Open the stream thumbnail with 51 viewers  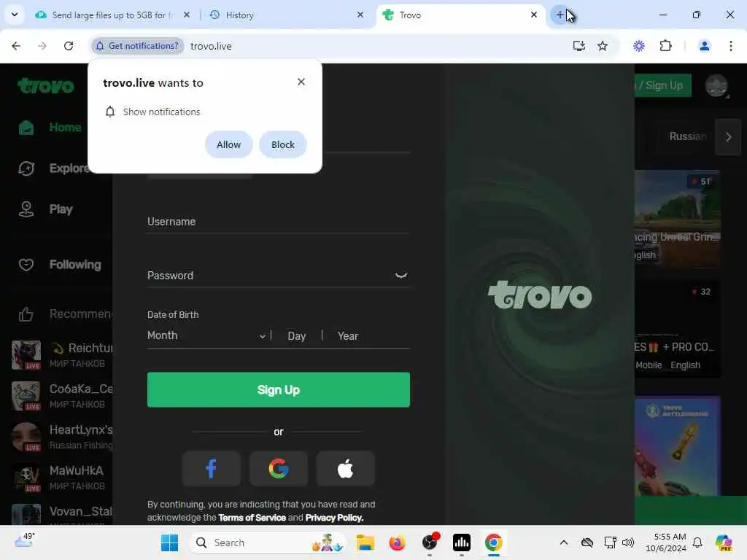[x=678, y=219]
